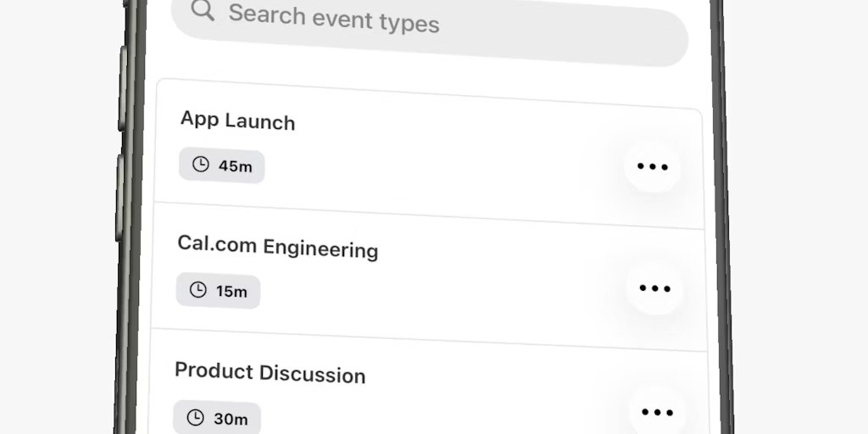The image size is (868, 434).
Task: Select the 45m duration label
Action: [235, 166]
